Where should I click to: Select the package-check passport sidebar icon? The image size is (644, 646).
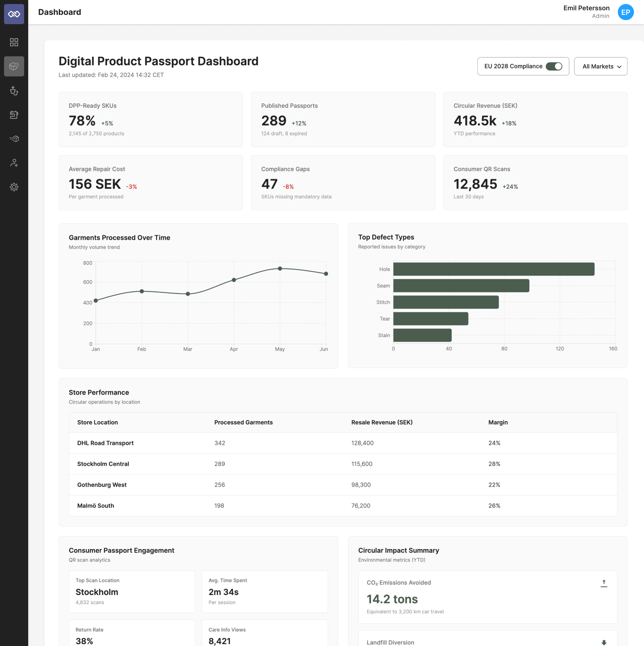pos(14,66)
